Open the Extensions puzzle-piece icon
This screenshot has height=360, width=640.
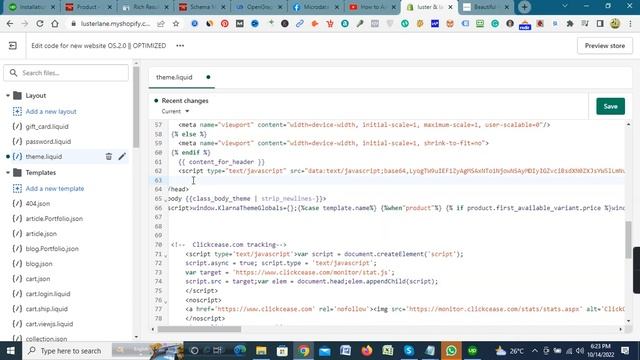click(x=570, y=24)
